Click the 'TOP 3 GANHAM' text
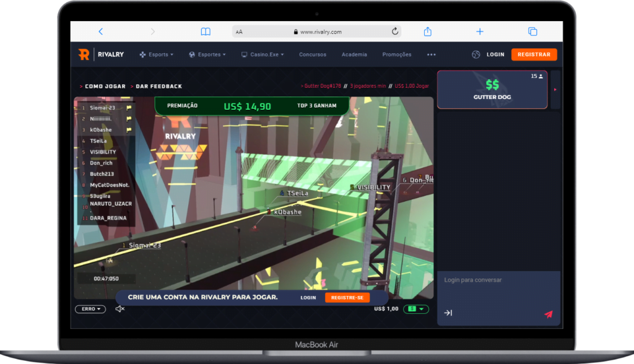 pyautogui.click(x=316, y=106)
